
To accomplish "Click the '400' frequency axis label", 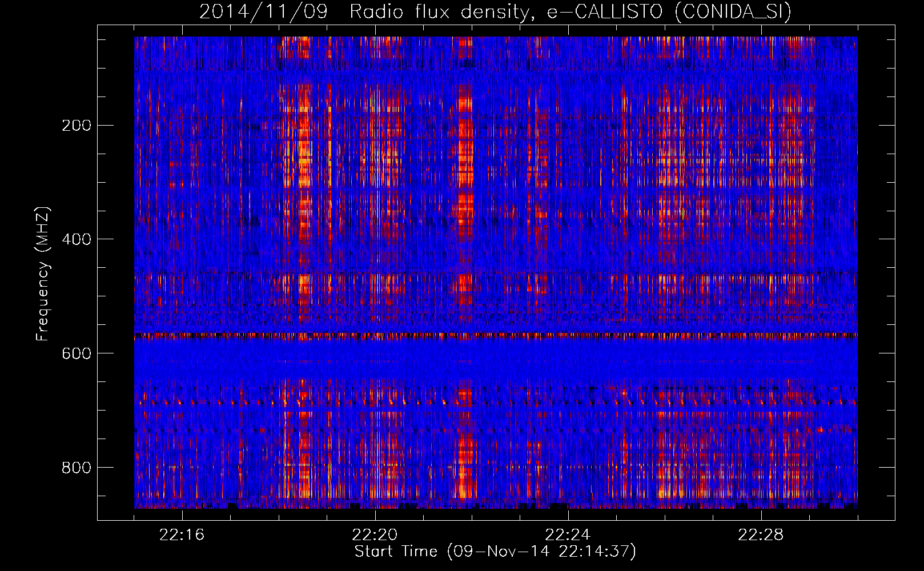I will click(76, 239).
